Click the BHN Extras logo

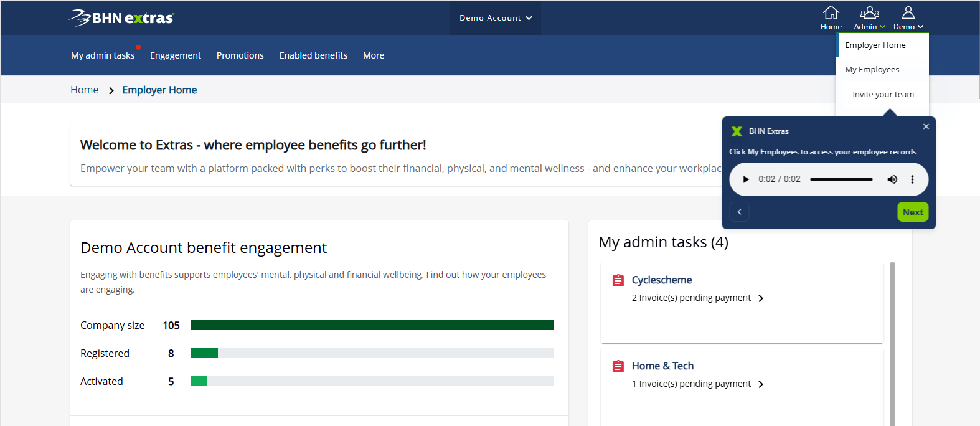pos(121,17)
